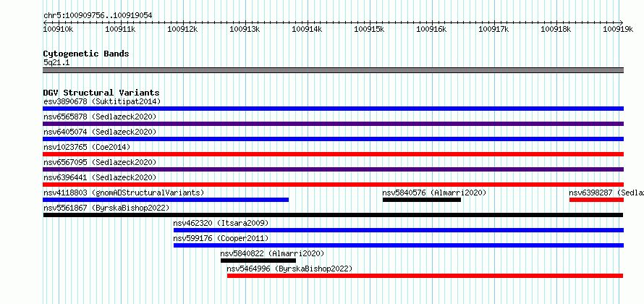Click the gray 5q21.1 cytogenetic band bar
This screenshot has width=644, height=304.
(x=333, y=70)
